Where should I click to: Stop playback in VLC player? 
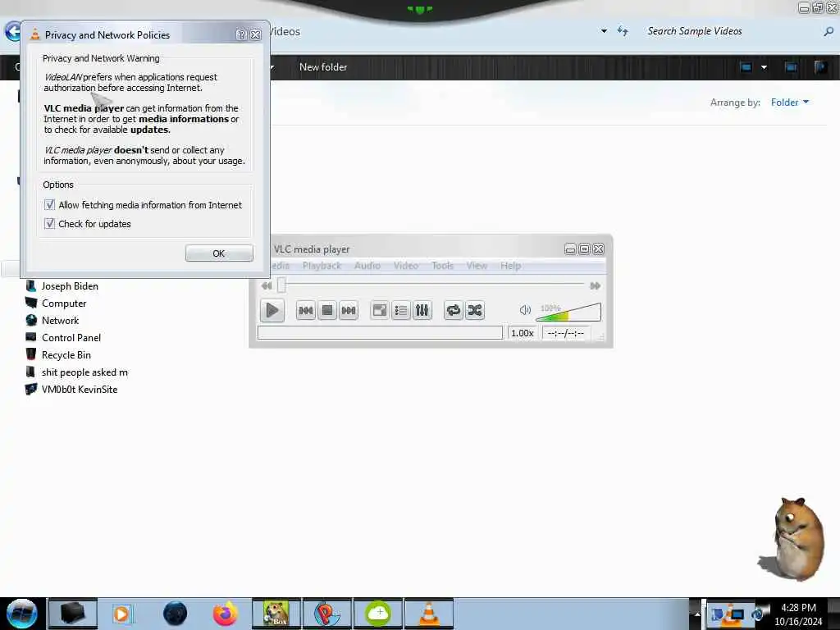(x=326, y=310)
